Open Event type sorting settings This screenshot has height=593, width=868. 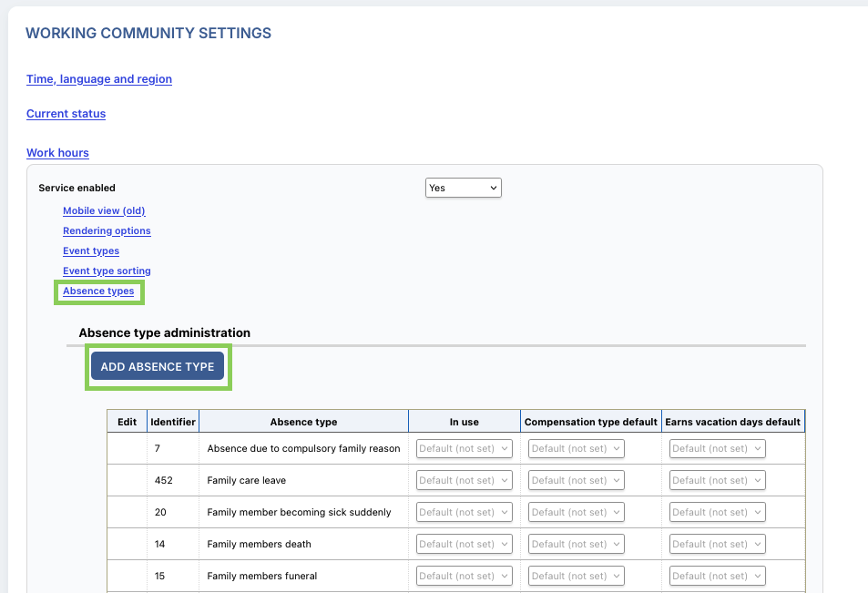tap(107, 271)
